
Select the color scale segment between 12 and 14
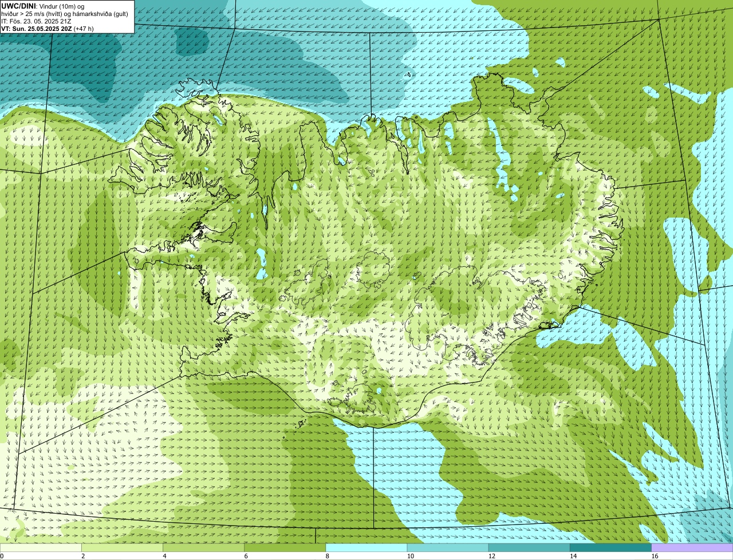click(x=529, y=547)
